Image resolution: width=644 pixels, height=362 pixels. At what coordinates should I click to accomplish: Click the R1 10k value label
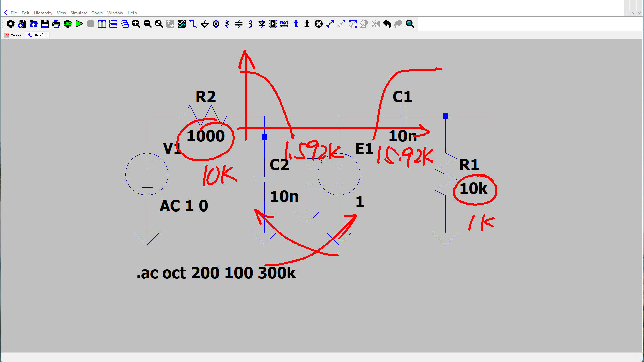[x=473, y=189]
